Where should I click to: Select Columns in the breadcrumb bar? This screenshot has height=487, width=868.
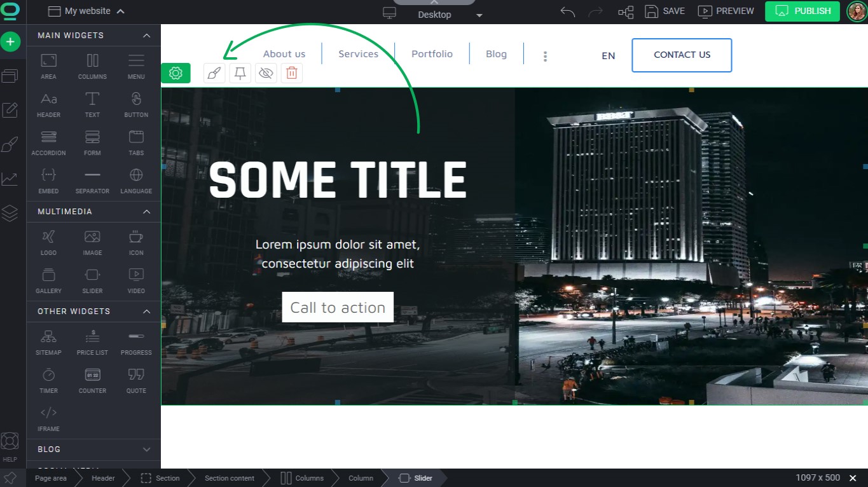pyautogui.click(x=302, y=478)
